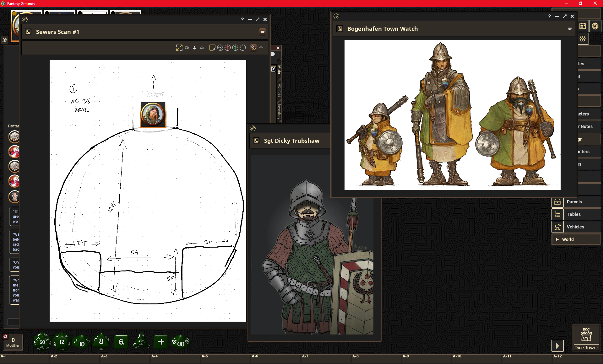This screenshot has height=364, width=603.
Task: Click the Notes sidebar button
Action: click(589, 126)
